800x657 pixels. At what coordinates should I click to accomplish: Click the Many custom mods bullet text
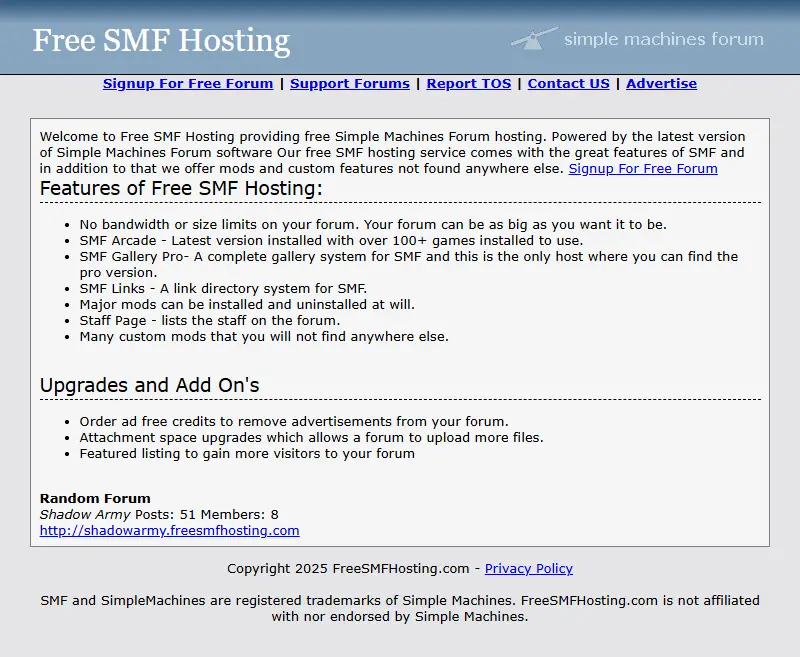click(264, 337)
